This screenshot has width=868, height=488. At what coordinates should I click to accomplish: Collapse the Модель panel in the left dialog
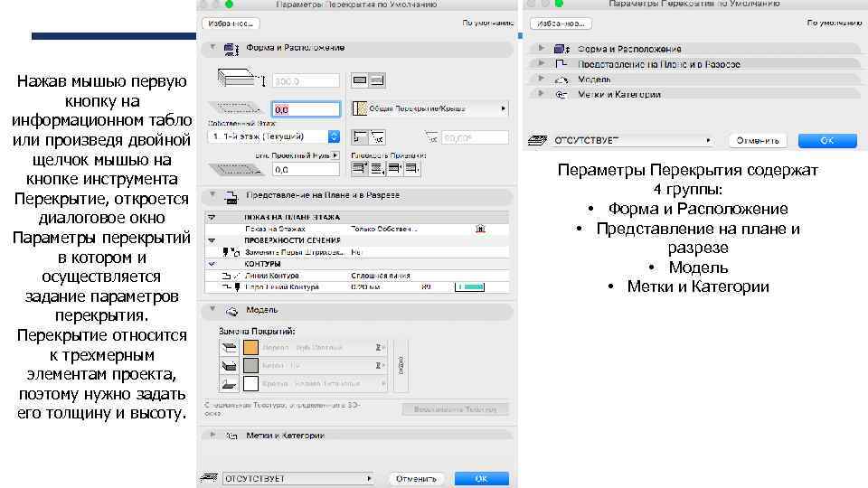[212, 309]
